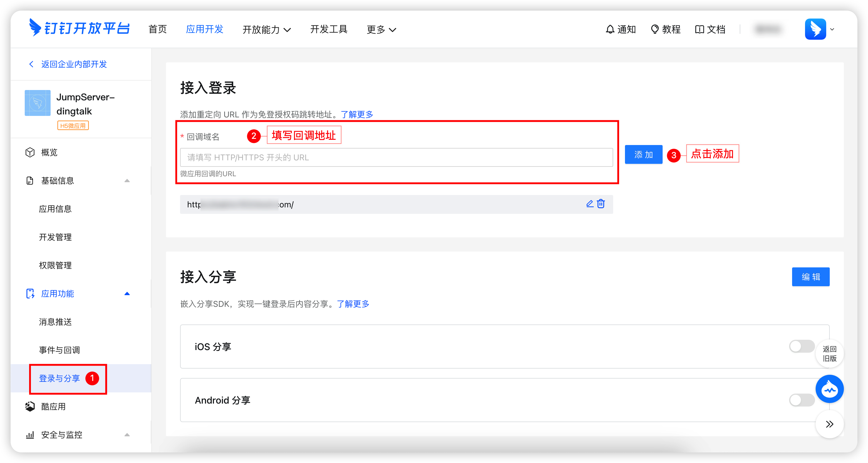This screenshot has width=868, height=463.
Task: Open 消息推送 in the sidebar
Action: pos(55,322)
